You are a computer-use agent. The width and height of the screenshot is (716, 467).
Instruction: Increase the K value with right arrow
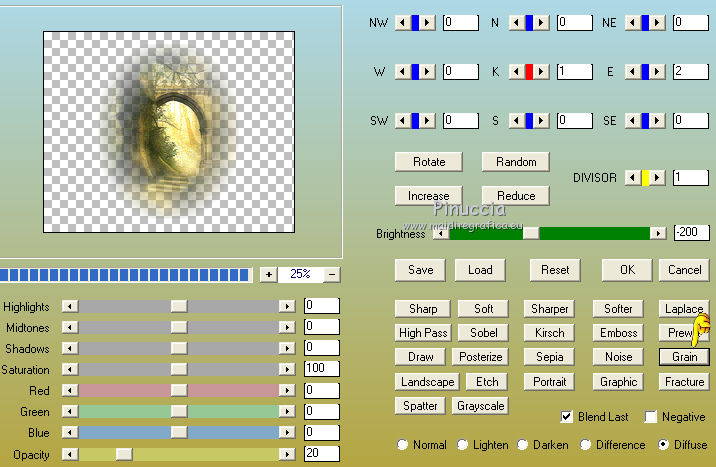pyautogui.click(x=541, y=72)
